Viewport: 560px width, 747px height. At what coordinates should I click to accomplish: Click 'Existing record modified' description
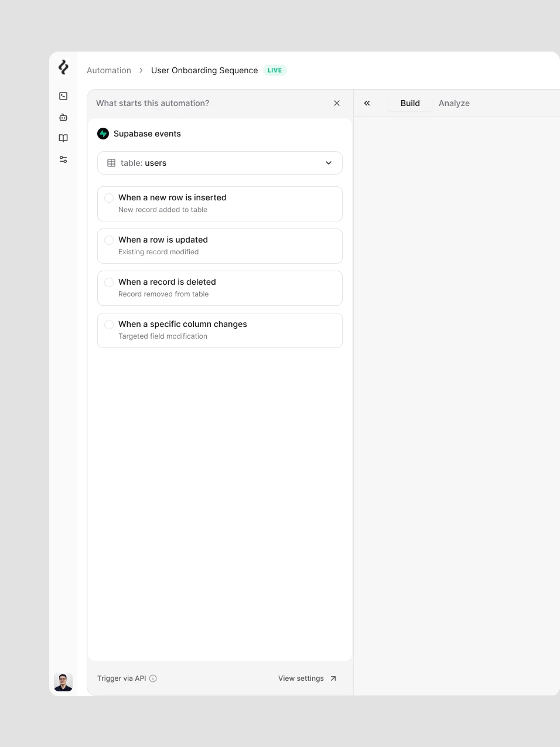158,252
